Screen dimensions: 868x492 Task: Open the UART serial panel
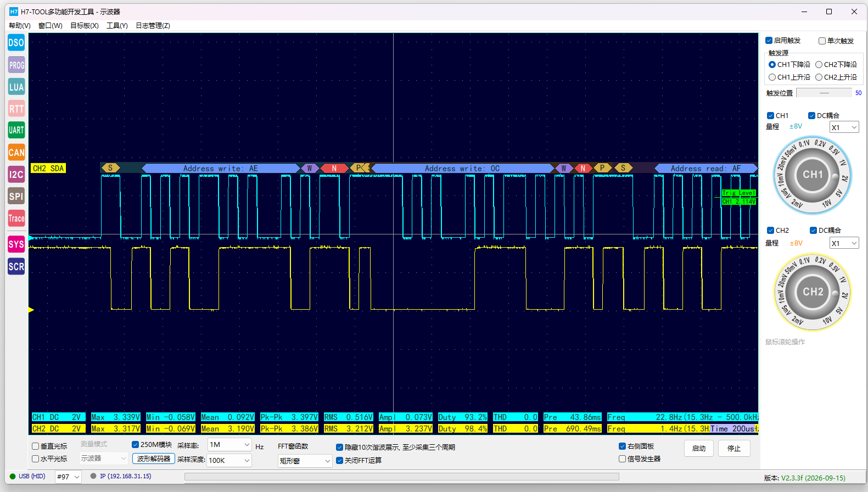(16, 130)
